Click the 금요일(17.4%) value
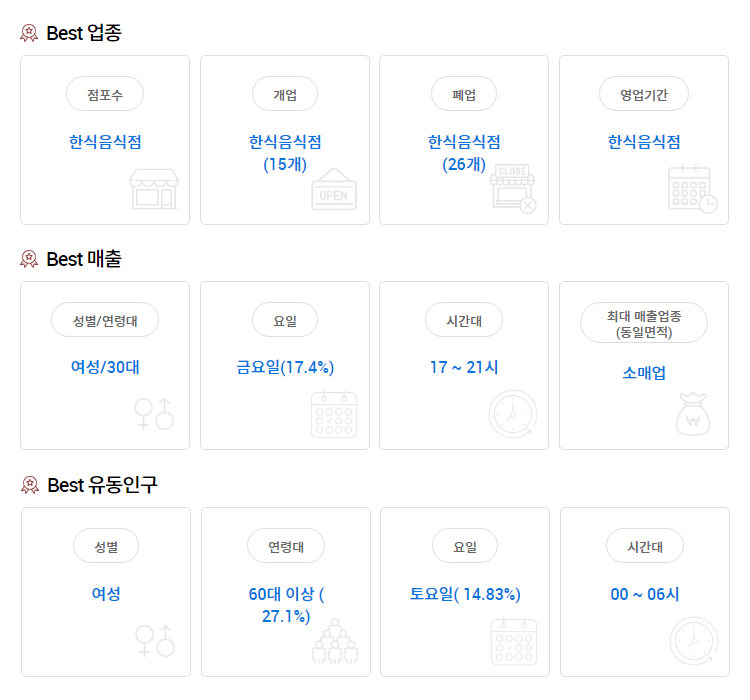 click(285, 367)
